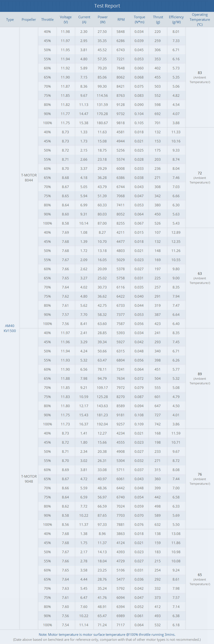Click the 83 operating temperature value

point(200,73)
